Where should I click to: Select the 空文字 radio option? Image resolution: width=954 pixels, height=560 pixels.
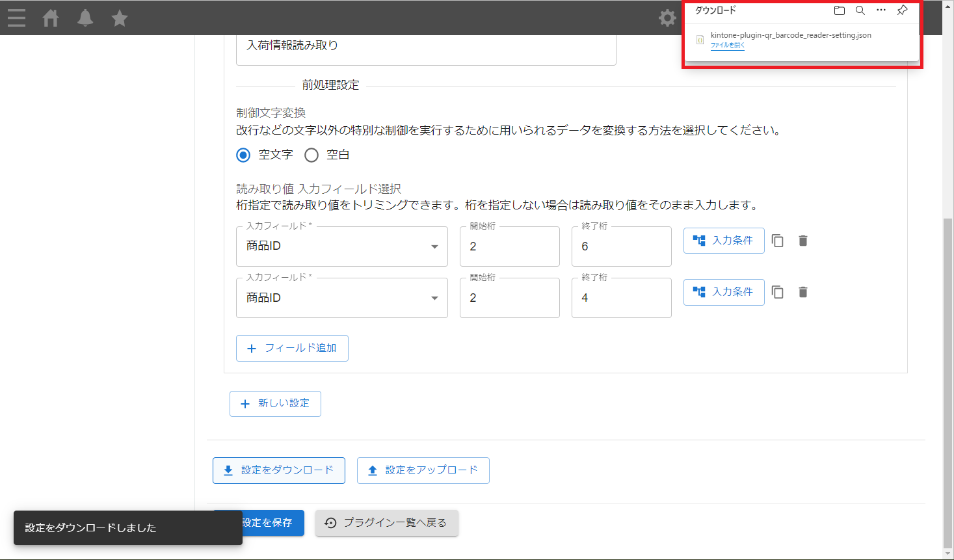coord(243,155)
